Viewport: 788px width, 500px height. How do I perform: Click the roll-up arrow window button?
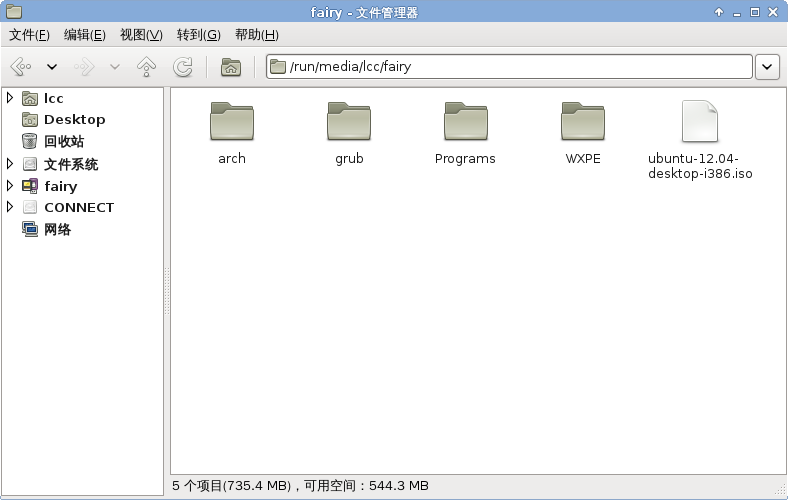719,12
